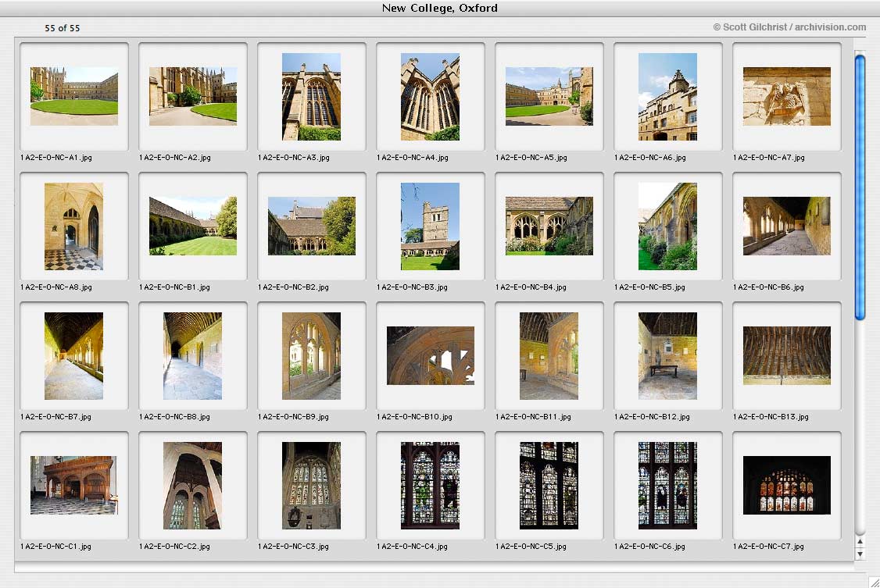The width and height of the screenshot is (880, 588).
Task: Open thumbnail 1 A2-E-O-NC-C2.jpg
Action: coord(193,486)
